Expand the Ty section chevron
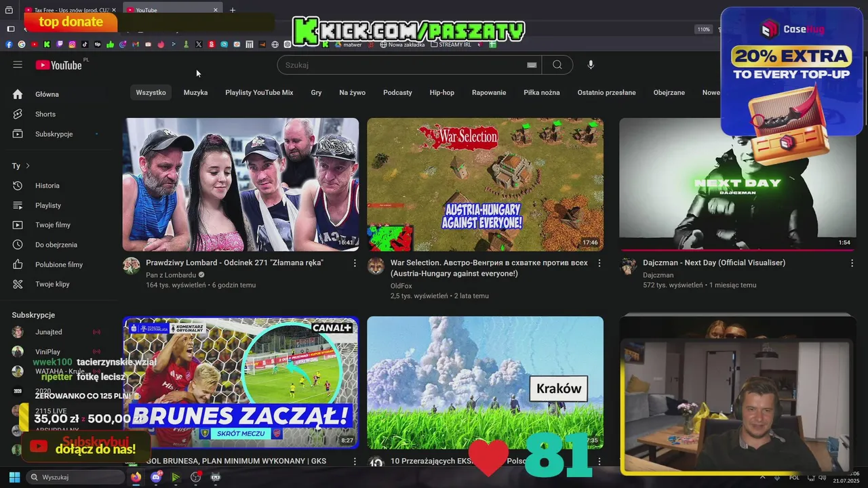The width and height of the screenshot is (868, 488). [28, 166]
